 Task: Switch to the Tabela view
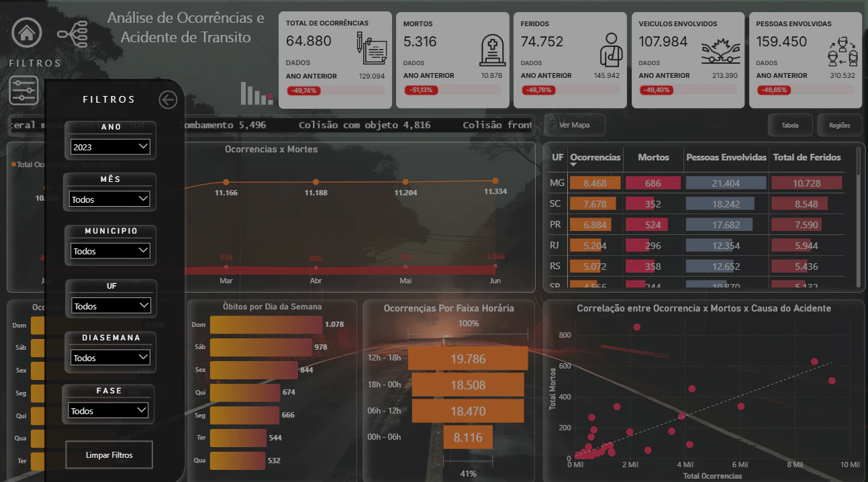point(790,125)
